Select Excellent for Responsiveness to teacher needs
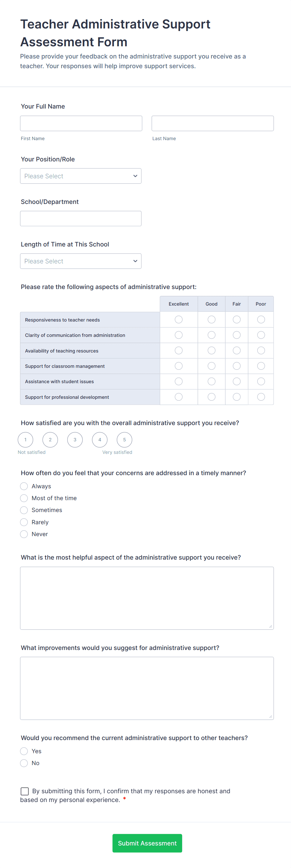The image size is (291, 868). [x=178, y=319]
